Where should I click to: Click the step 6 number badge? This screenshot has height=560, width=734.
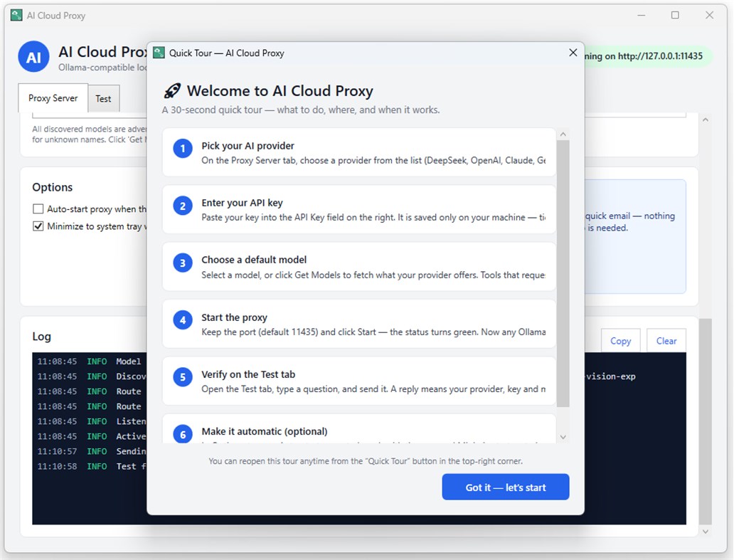point(183,434)
